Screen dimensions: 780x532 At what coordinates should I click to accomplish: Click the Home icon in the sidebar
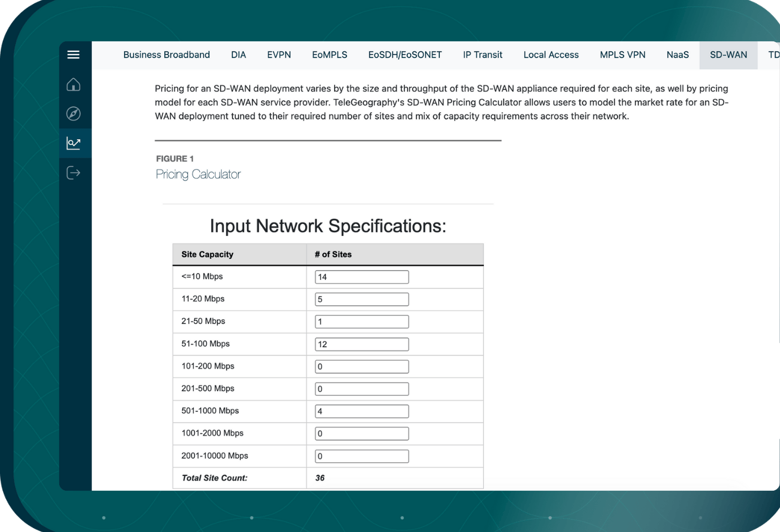73,84
